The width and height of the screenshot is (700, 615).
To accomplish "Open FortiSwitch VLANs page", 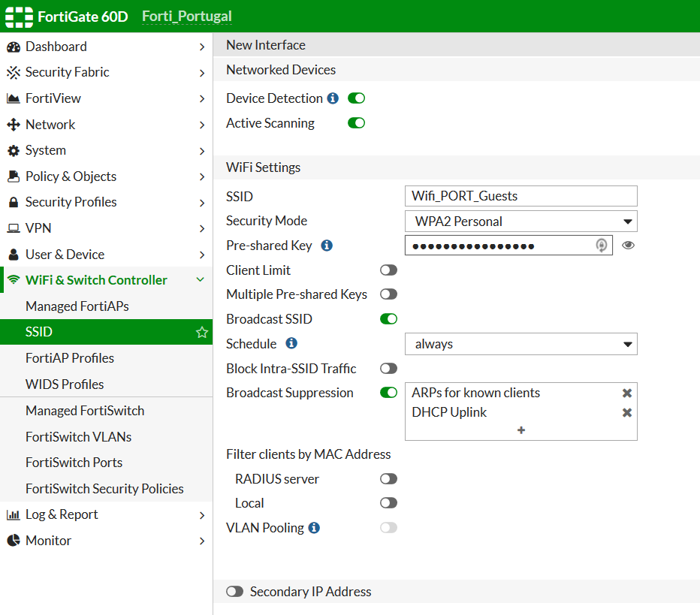I will pos(106,437).
